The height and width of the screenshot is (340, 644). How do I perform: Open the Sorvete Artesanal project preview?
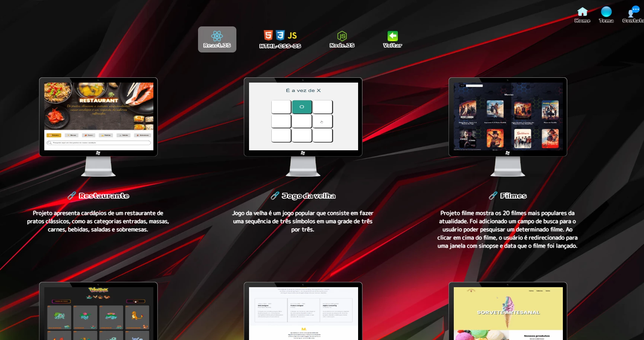(508, 312)
